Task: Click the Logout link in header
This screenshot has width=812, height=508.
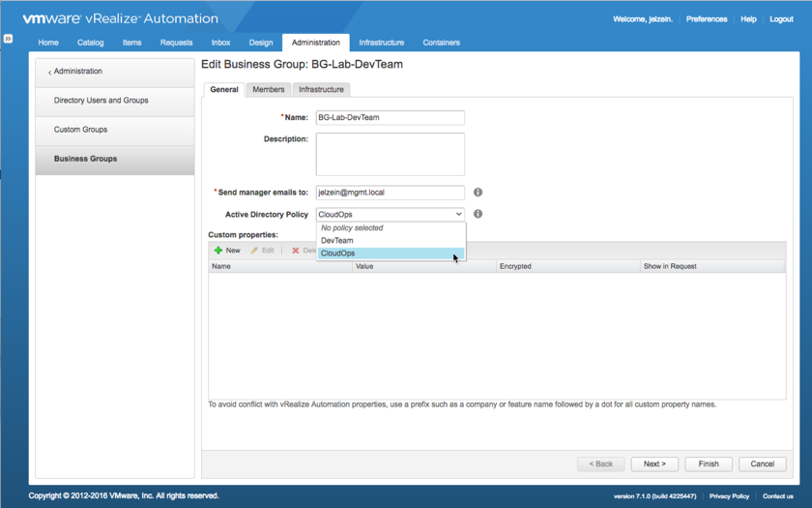Action: pos(781,19)
